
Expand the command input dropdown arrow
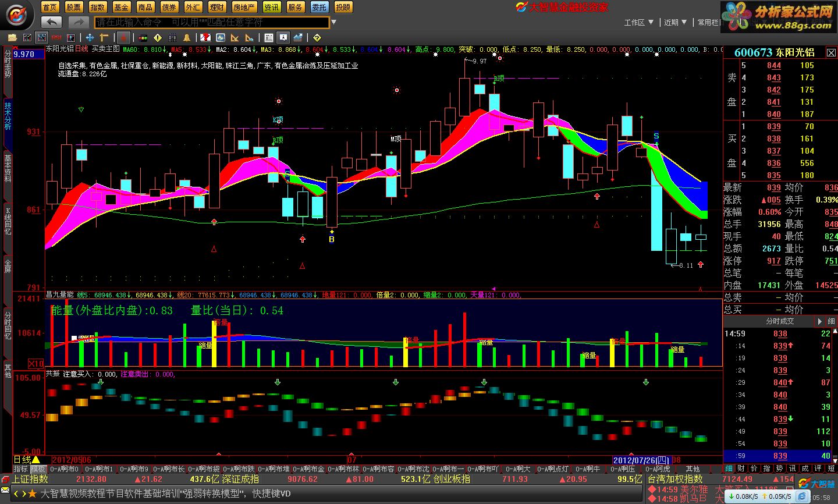[x=333, y=23]
